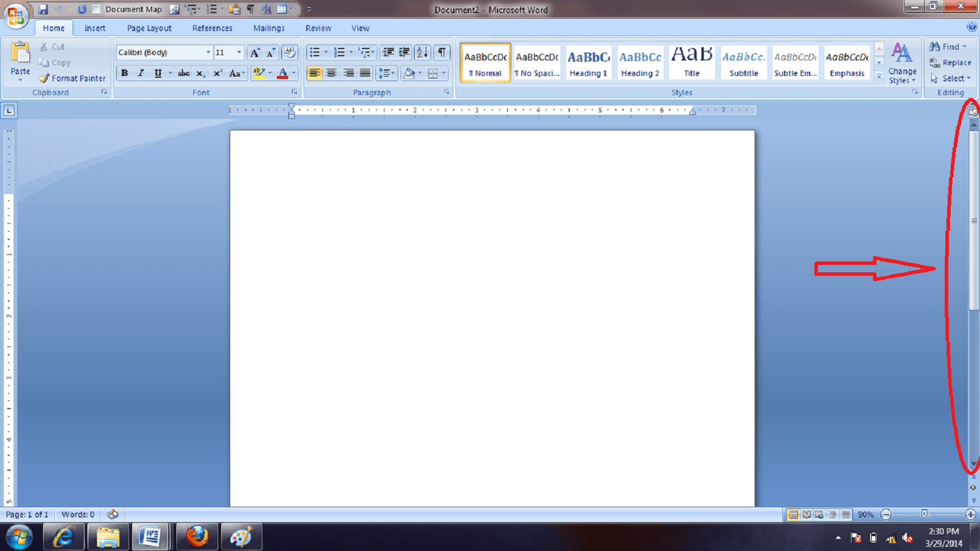Decrease the paragraph indent
The height and width of the screenshot is (551, 980).
pyautogui.click(x=388, y=53)
